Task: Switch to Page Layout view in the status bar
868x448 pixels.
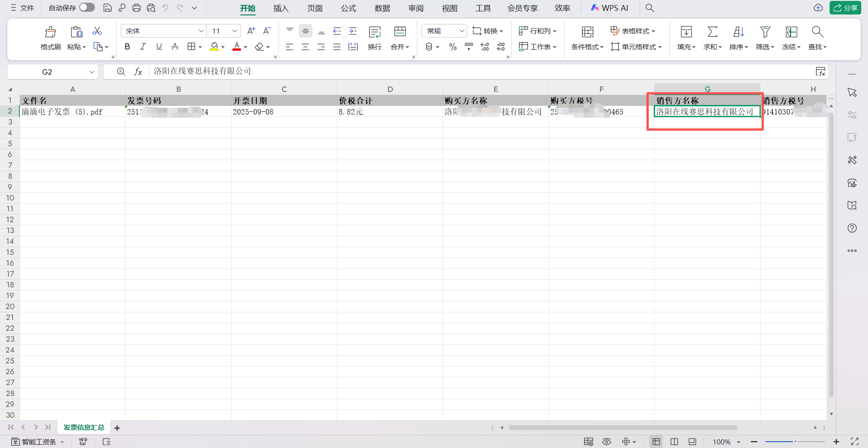Action: (674, 442)
